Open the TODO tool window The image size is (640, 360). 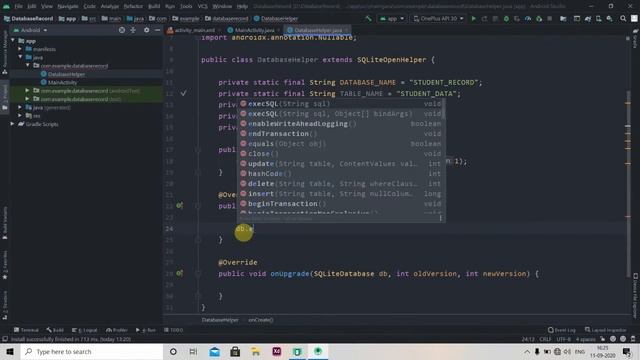pyautogui.click(x=173, y=330)
